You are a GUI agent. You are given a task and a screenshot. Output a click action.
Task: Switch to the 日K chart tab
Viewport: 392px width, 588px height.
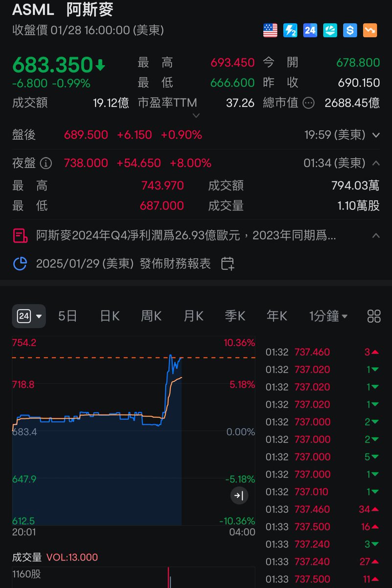click(x=110, y=316)
